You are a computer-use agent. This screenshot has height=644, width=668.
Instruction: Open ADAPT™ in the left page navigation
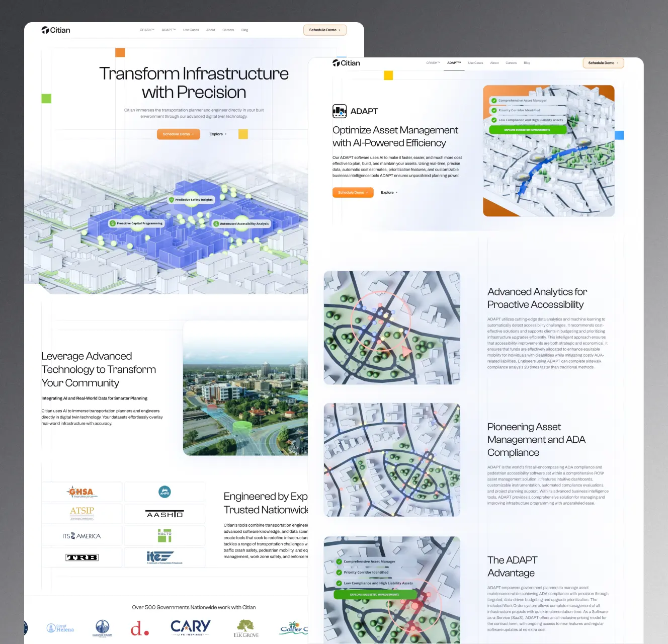pos(169,30)
